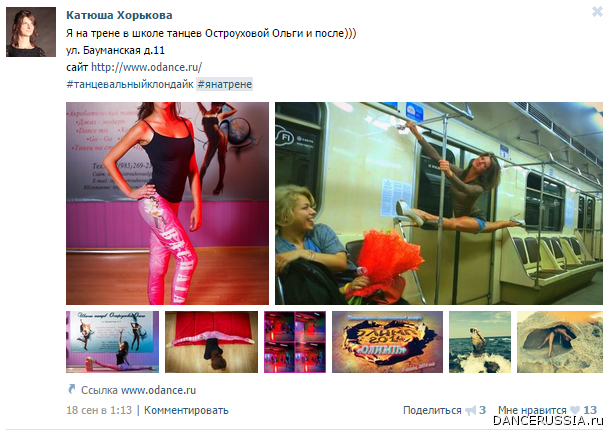Click the Поделиться share button
This screenshot has width=610, height=430.
432,410
